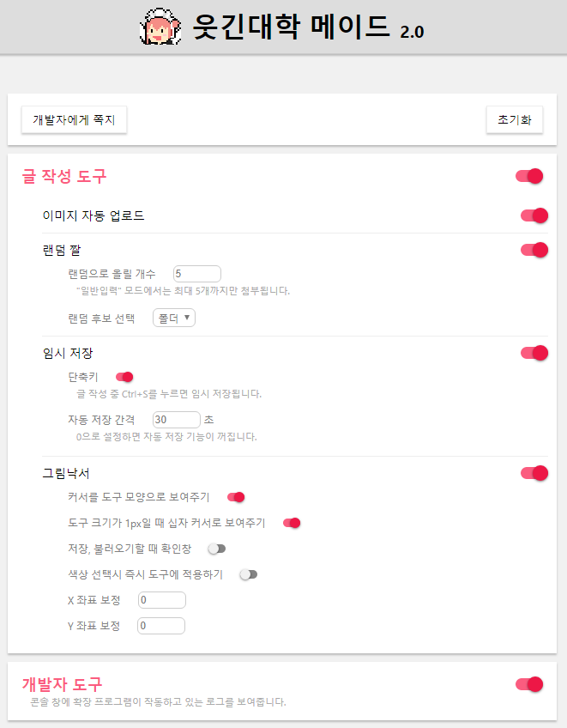Toggle the 개발자 도구 switch
Image resolution: width=567 pixels, height=728 pixels.
click(x=529, y=684)
